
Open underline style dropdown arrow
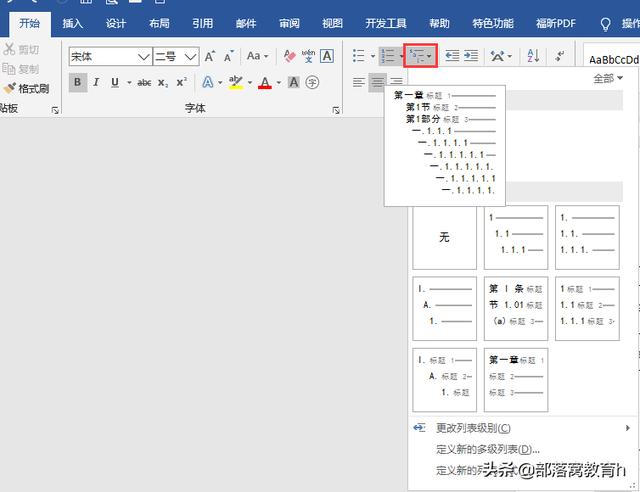pyautogui.click(x=129, y=83)
